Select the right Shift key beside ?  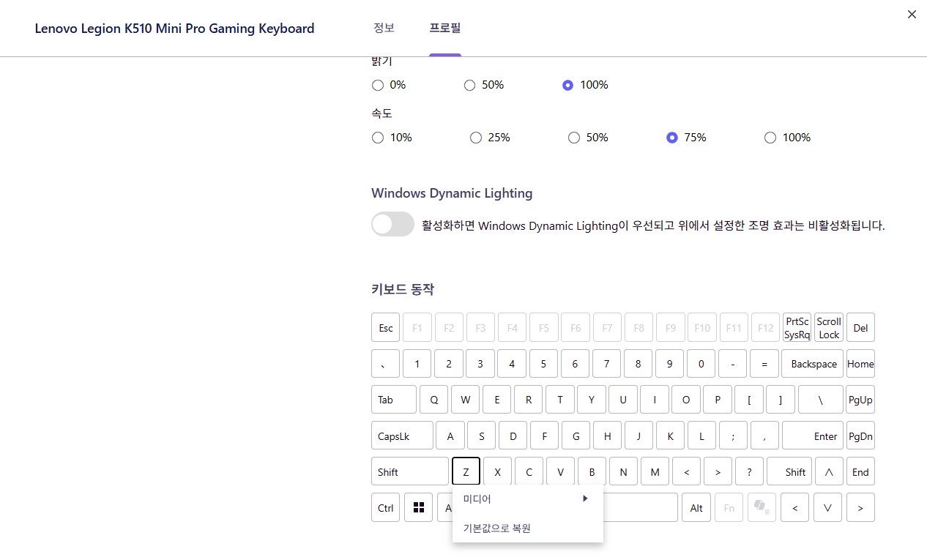789,471
